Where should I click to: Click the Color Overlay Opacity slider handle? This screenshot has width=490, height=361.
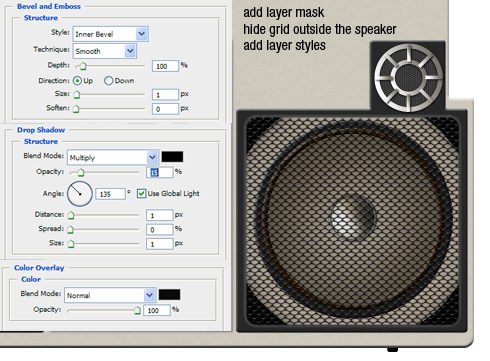(137, 311)
